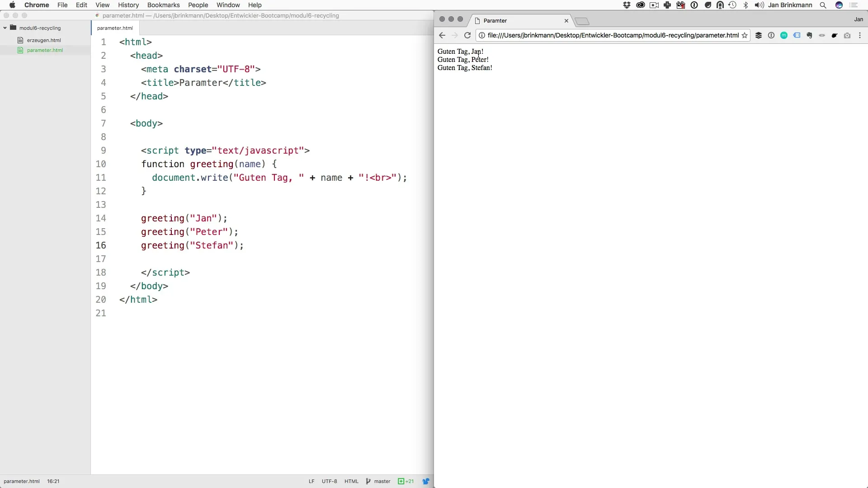Click the clapperboard menu bar icon
The image size is (868, 488).
[x=680, y=5]
